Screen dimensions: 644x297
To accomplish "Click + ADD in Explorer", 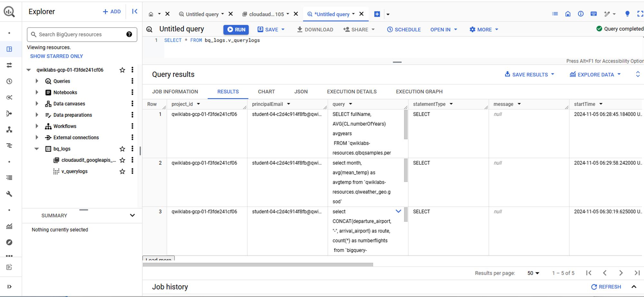I will (111, 12).
